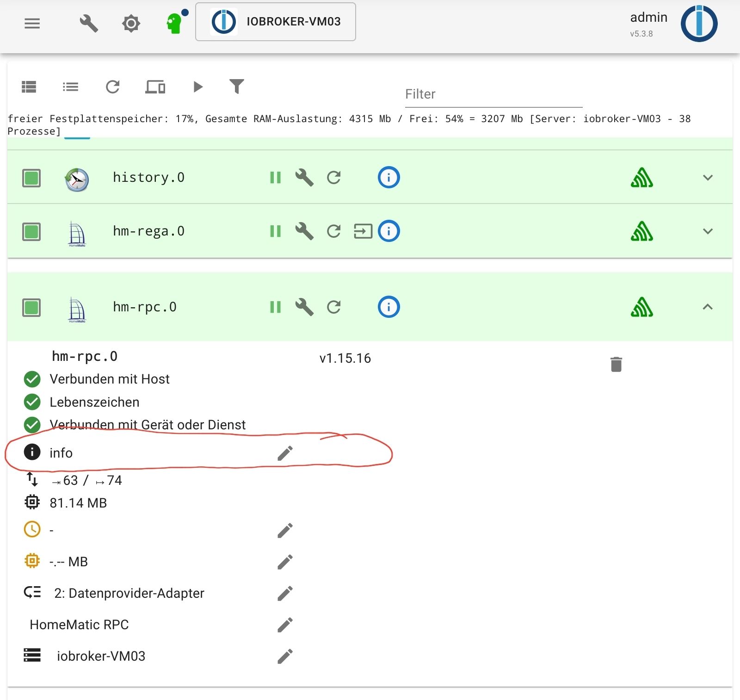Image resolution: width=740 pixels, height=700 pixels.
Task: Open hm-rega.0 configuration wrench
Action: pyautogui.click(x=304, y=231)
